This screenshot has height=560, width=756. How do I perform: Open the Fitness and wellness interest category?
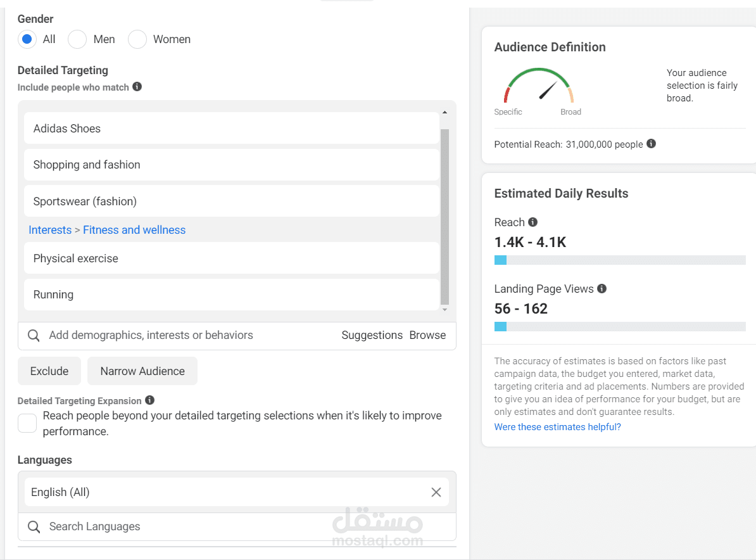click(134, 230)
